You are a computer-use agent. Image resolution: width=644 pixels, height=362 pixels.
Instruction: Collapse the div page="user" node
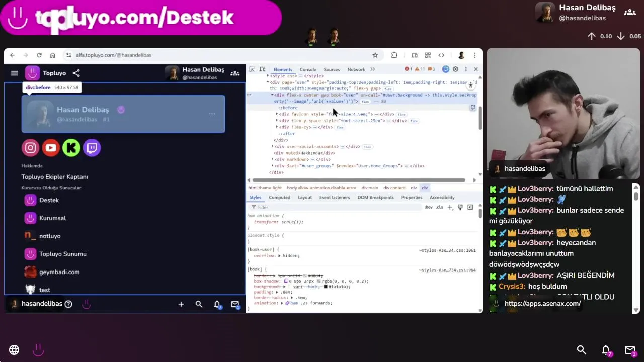(x=268, y=82)
